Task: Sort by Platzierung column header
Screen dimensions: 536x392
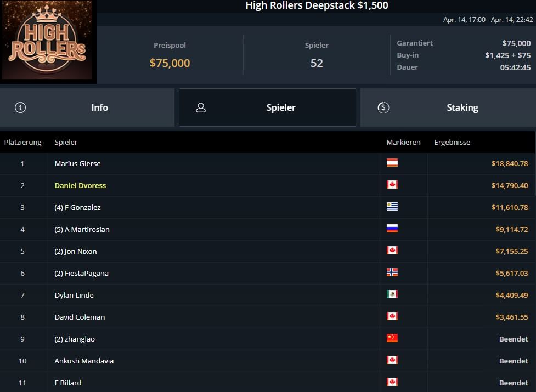Action: 22,142
